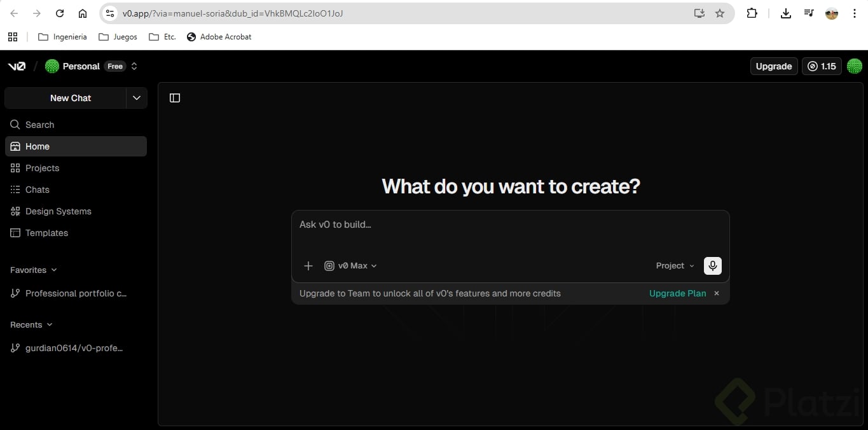
Task: Open the Adobe Acrobat bookmark
Action: pos(219,37)
